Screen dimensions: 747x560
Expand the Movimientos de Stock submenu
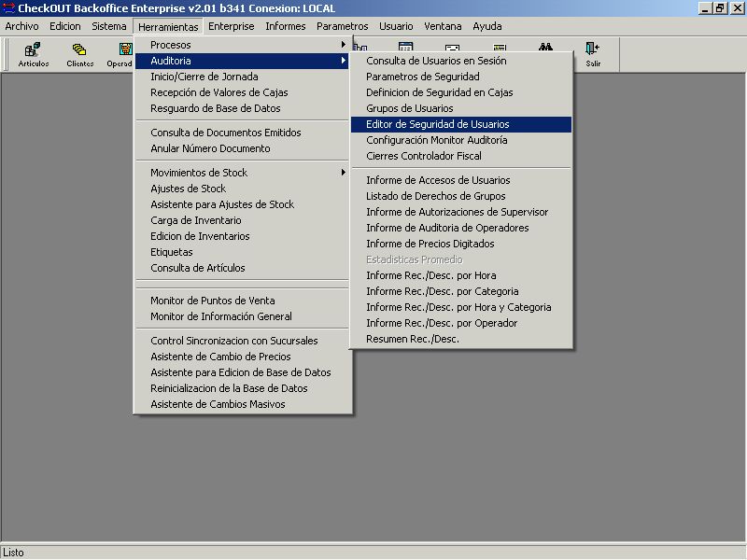[242, 173]
